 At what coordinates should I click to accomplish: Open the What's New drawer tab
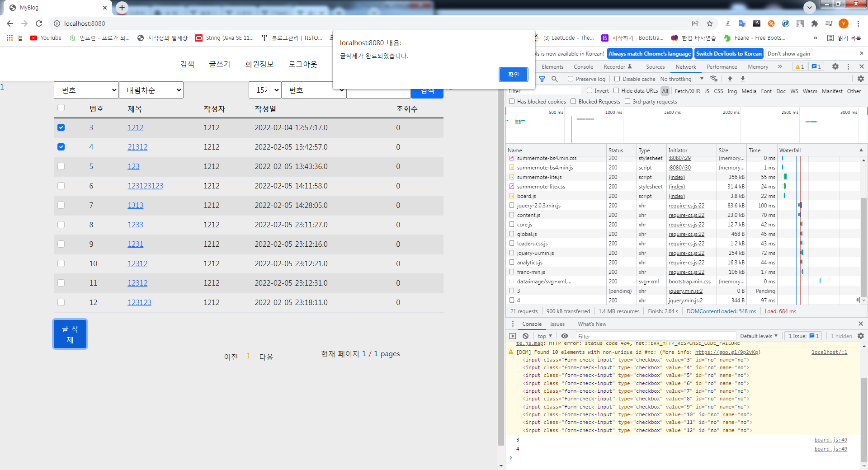pyautogui.click(x=592, y=324)
